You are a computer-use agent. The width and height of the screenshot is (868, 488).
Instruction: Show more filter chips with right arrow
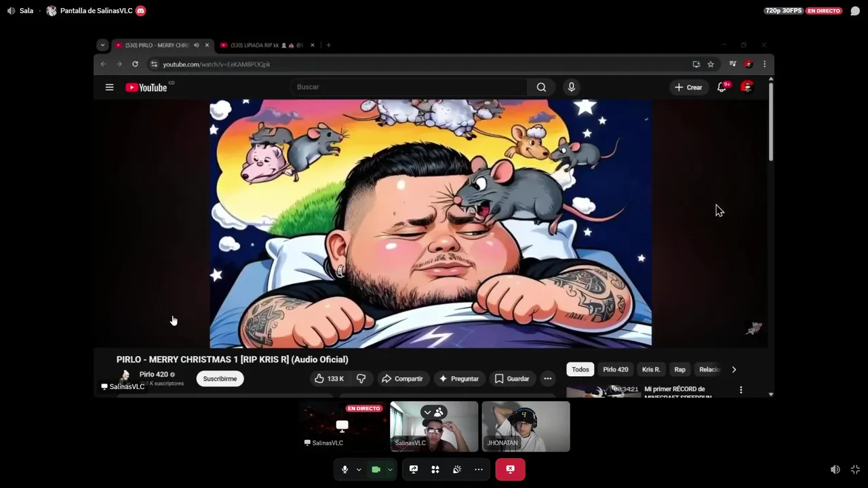[x=734, y=369]
